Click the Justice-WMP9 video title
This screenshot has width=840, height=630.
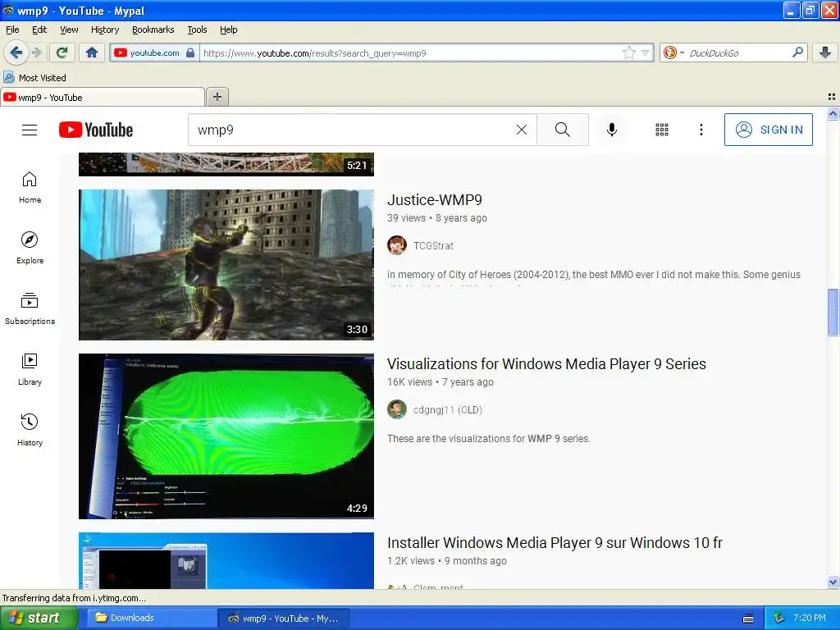[435, 200]
